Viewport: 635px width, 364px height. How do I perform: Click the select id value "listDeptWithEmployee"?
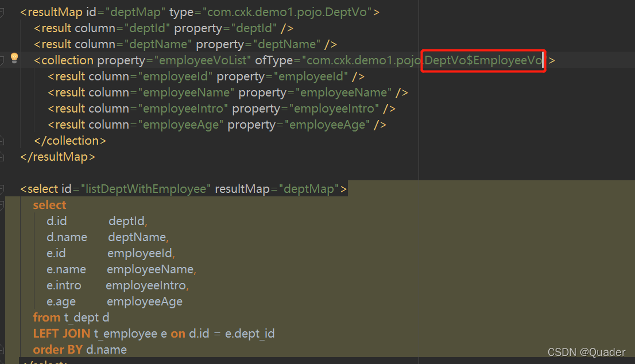click(146, 189)
